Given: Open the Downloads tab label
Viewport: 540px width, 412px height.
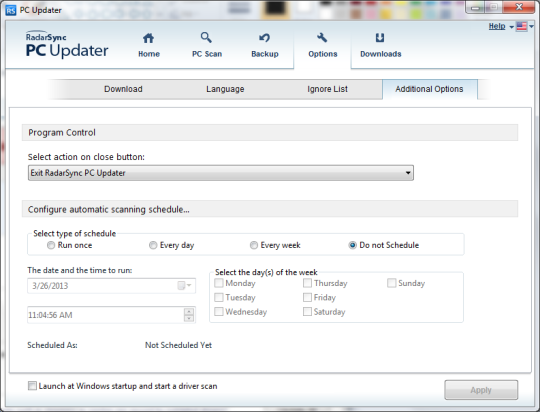Looking at the screenshot, I should point(381,54).
